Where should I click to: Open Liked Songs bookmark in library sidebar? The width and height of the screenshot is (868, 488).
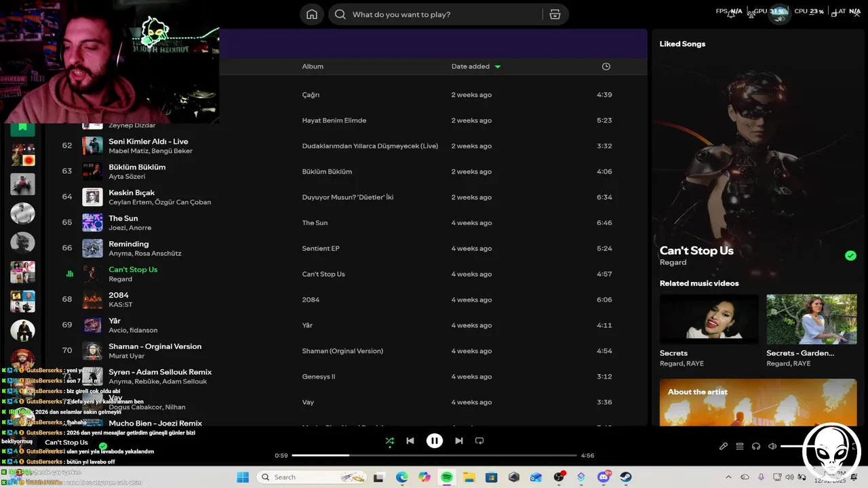(22, 127)
